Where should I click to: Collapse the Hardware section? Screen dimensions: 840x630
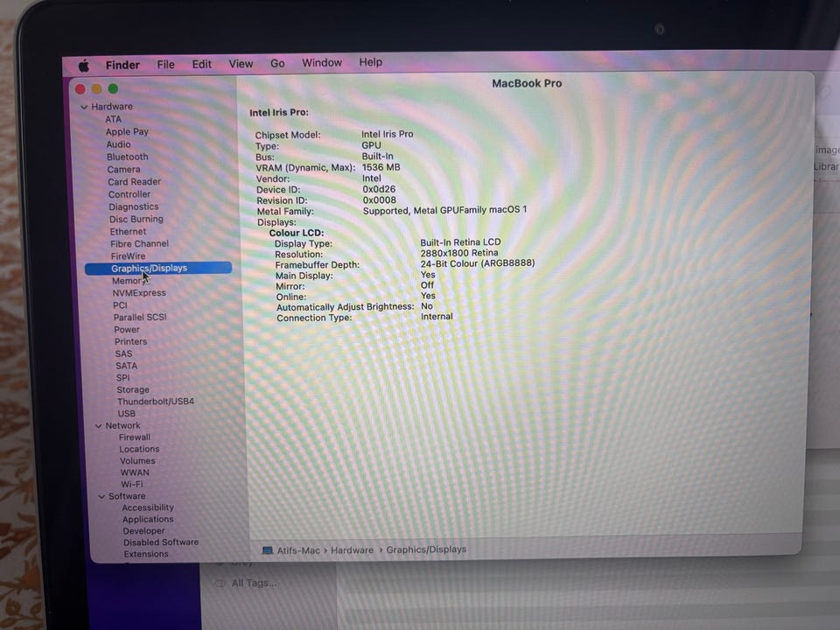(84, 107)
